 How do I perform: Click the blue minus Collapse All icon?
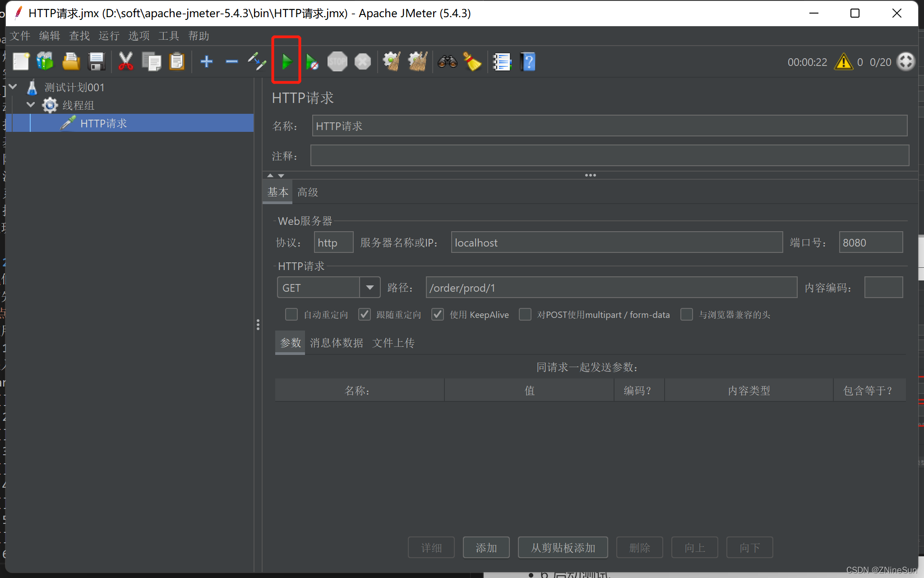(232, 61)
